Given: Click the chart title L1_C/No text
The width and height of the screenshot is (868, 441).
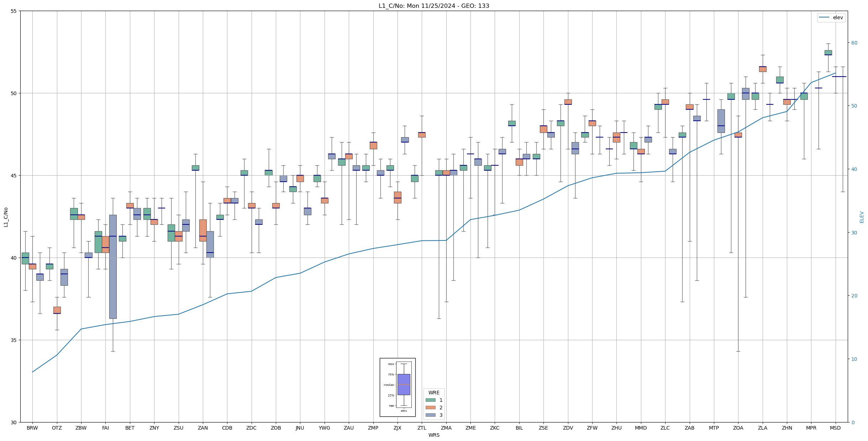Looking at the screenshot, I should (x=433, y=6).
